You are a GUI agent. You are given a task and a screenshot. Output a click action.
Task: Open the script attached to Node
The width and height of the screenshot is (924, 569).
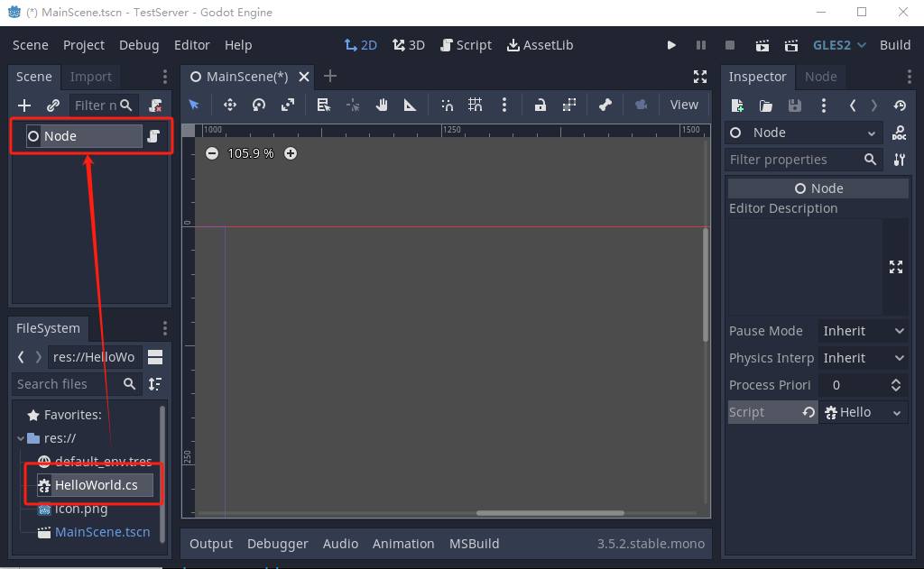click(x=153, y=136)
